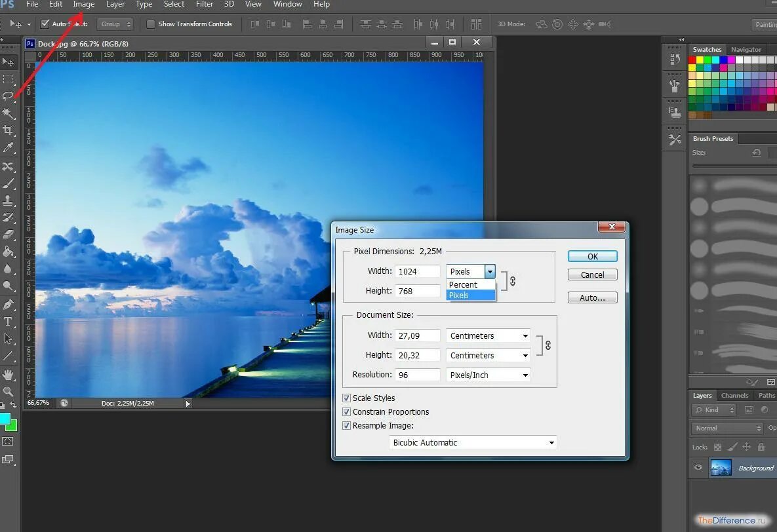Uncheck the Scale Styles checkbox
Image resolution: width=777 pixels, height=532 pixels.
click(x=346, y=398)
